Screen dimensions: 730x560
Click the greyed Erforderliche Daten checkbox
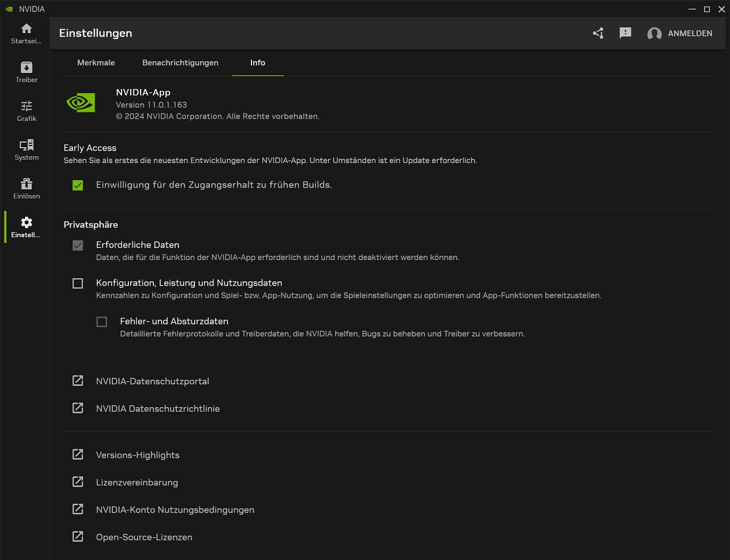[78, 245]
